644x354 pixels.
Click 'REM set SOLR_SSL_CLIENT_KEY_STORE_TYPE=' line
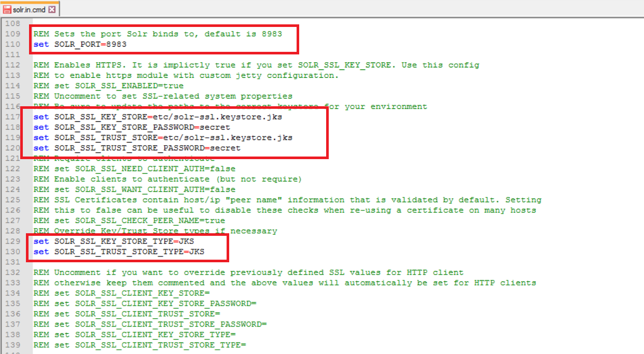pyautogui.click(x=135, y=334)
